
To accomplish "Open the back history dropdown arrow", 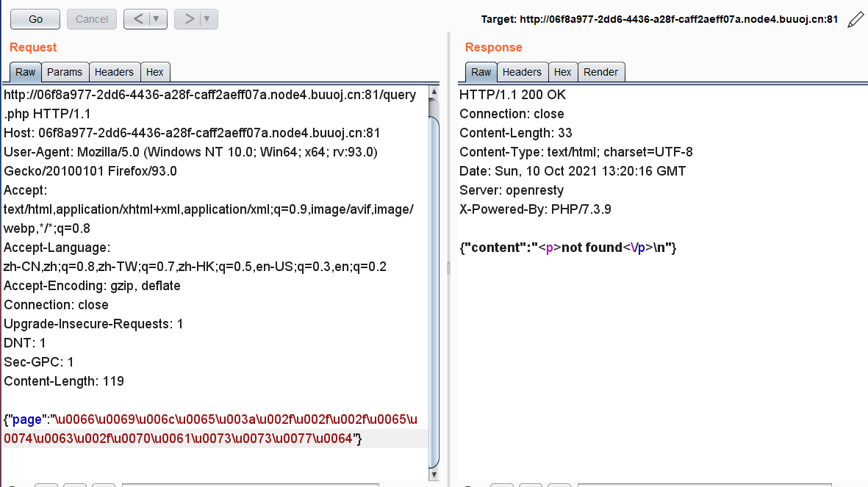I will pyautogui.click(x=157, y=19).
